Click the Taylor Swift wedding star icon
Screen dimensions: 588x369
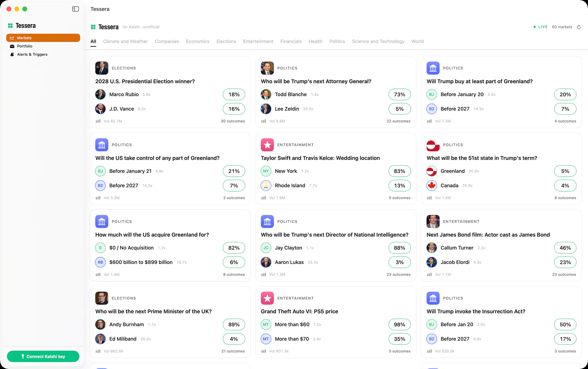(267, 145)
